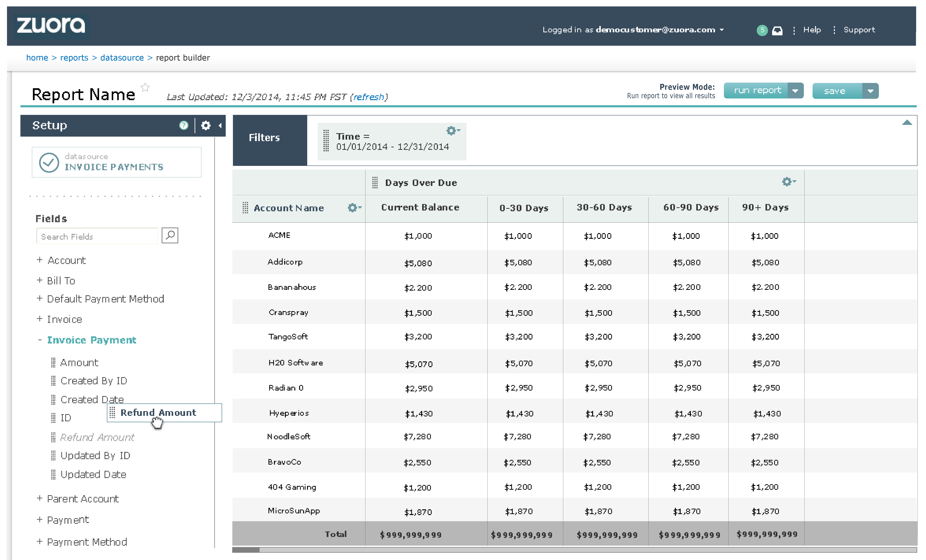Select the Invoice Payments datasource checkmark

click(x=49, y=163)
